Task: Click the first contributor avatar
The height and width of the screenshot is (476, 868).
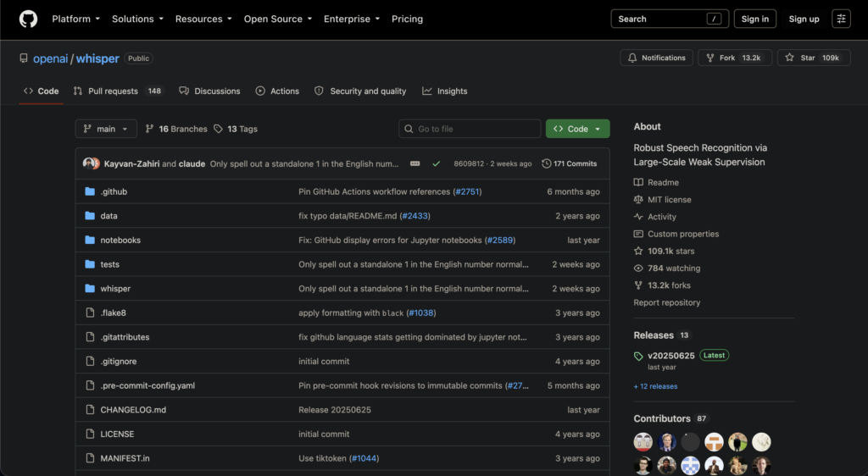Action: [x=643, y=442]
